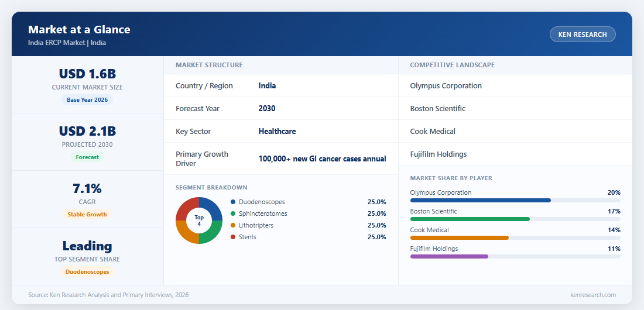Click Olympus Corporation in Competitive Landscape list
644x310 pixels.
pyautogui.click(x=446, y=86)
